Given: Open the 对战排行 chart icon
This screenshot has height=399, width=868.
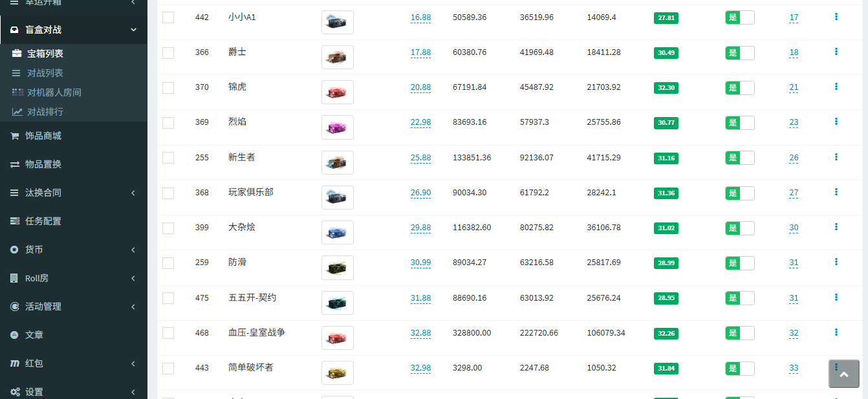Looking at the screenshot, I should point(17,112).
